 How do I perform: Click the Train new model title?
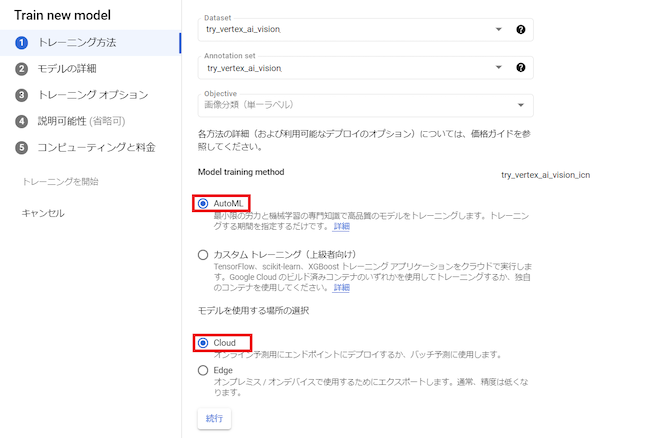[x=63, y=15]
